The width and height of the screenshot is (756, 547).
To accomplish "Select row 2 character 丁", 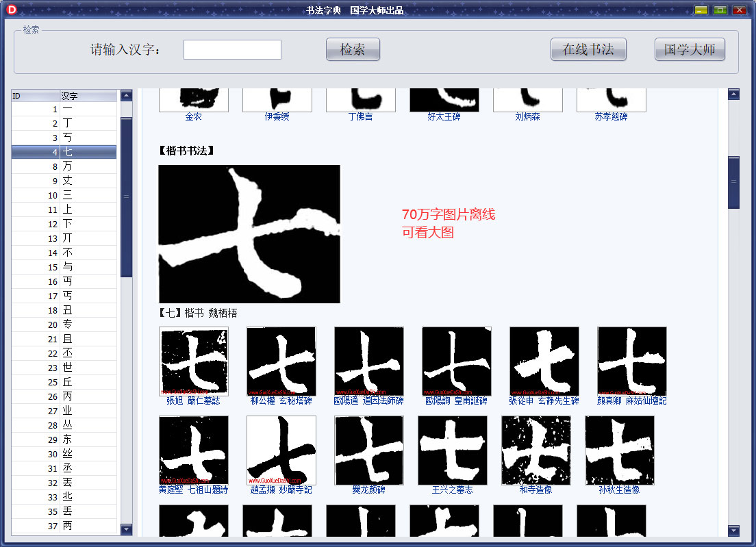I will click(64, 123).
